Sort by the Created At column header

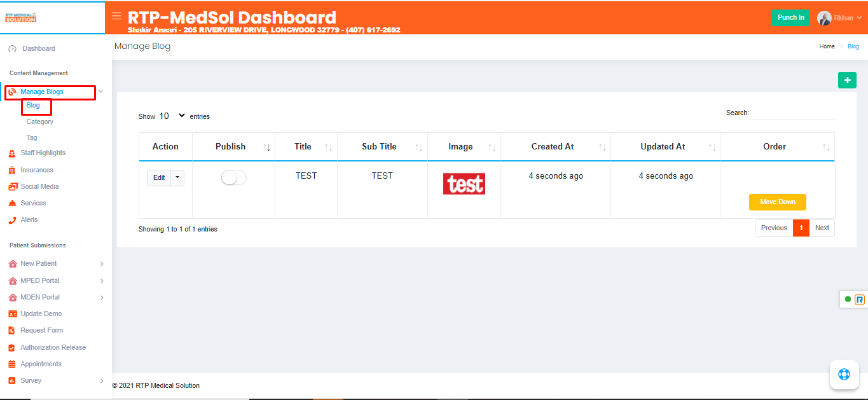(x=556, y=147)
